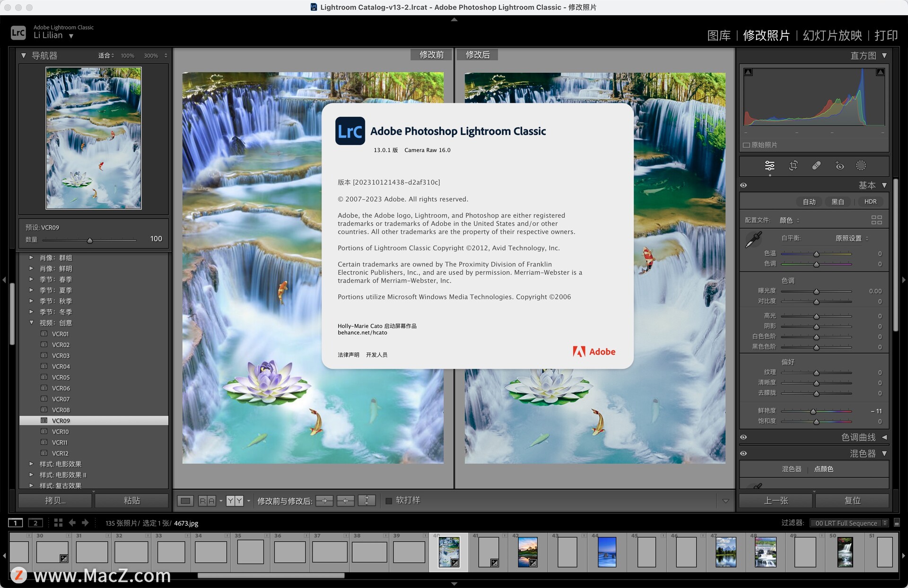Viewport: 908px width, 588px height.
Task: Collapse the Color Mixer panel triangle
Action: [884, 453]
